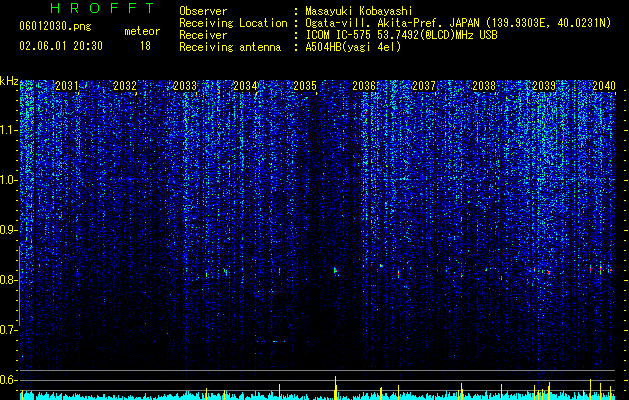This screenshot has height=400, width=629.
Task: Click the 1.1 frequency axis label
Action: click(9, 130)
